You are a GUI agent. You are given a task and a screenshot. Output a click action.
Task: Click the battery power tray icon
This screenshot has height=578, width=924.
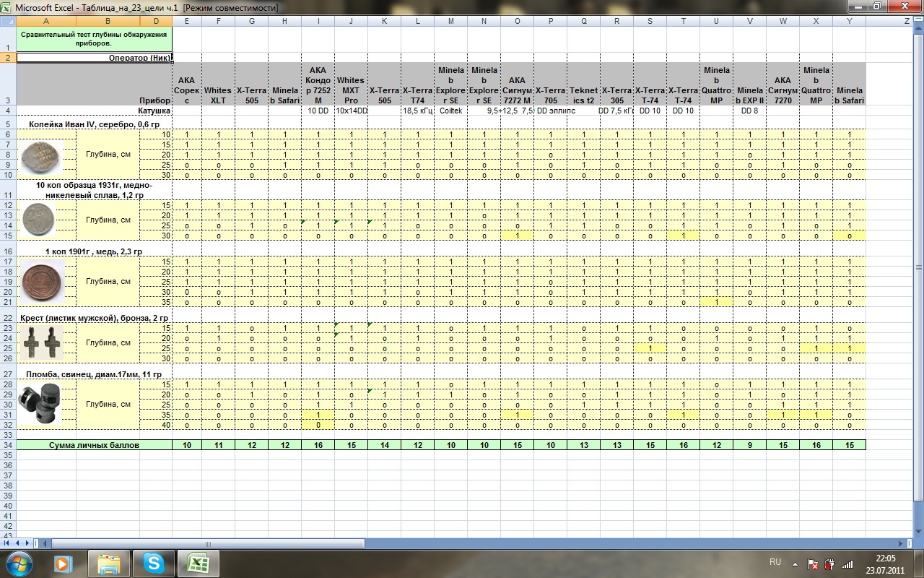click(829, 564)
